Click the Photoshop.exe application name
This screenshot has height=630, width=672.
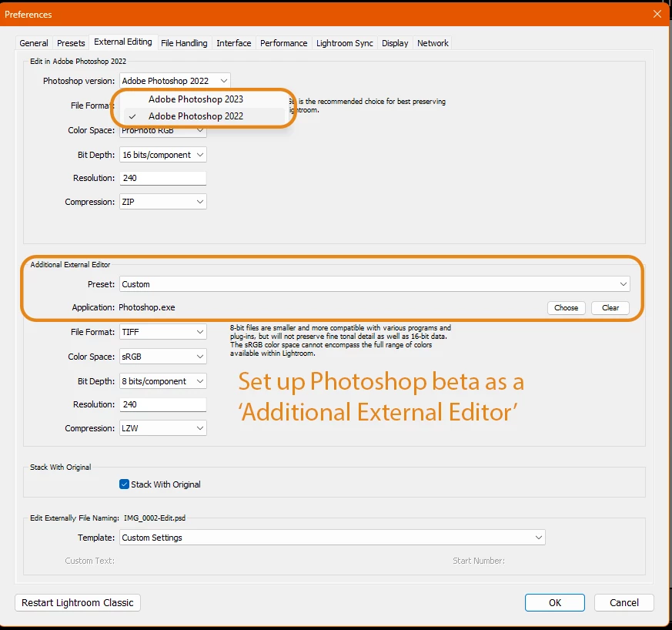[146, 307]
